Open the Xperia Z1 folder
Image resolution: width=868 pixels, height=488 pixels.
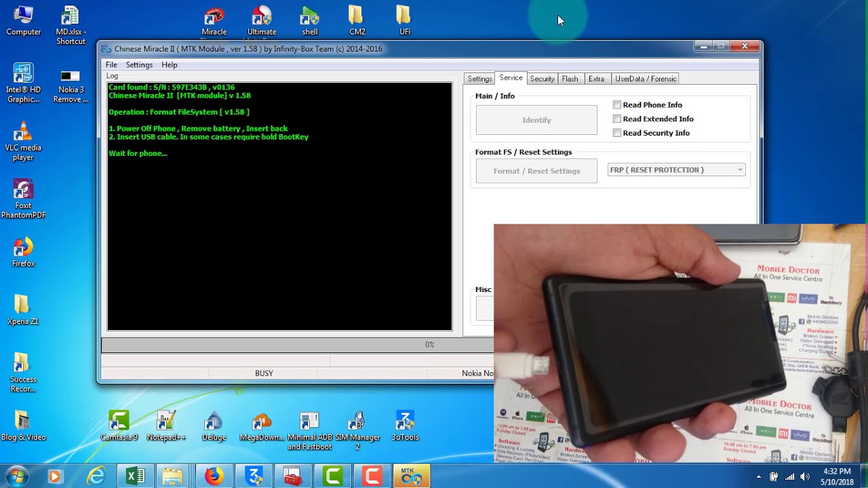[24, 310]
